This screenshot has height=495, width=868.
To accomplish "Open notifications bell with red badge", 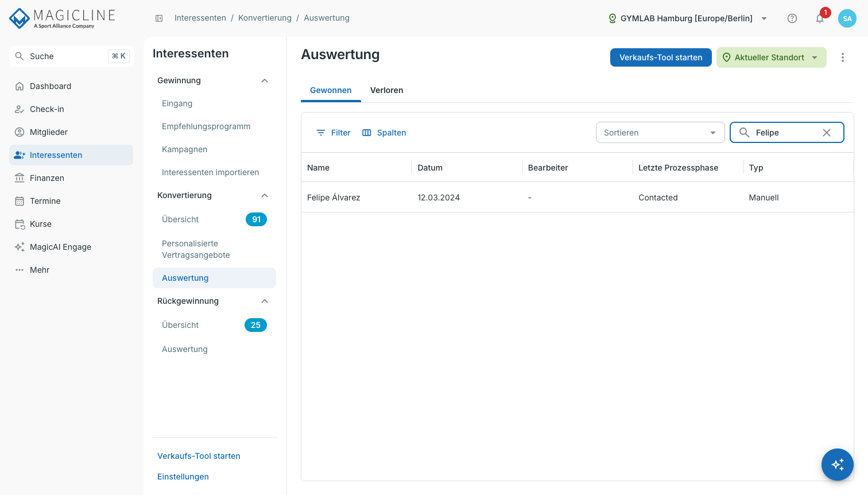I will 820,18.
